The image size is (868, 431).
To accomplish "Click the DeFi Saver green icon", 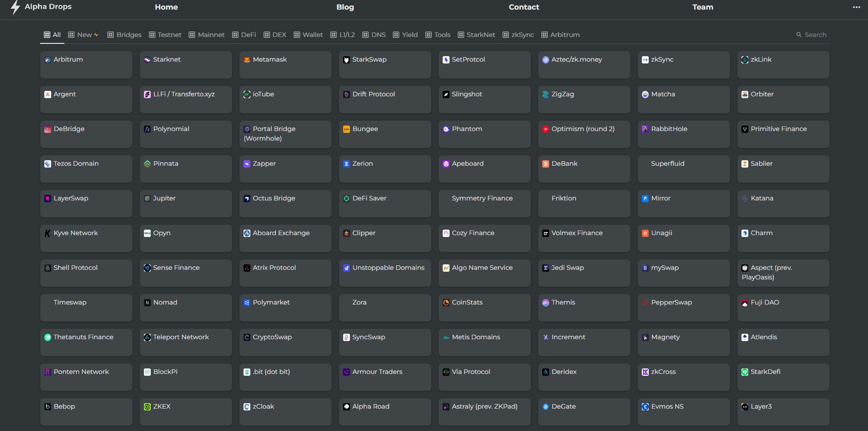I will coord(346,199).
